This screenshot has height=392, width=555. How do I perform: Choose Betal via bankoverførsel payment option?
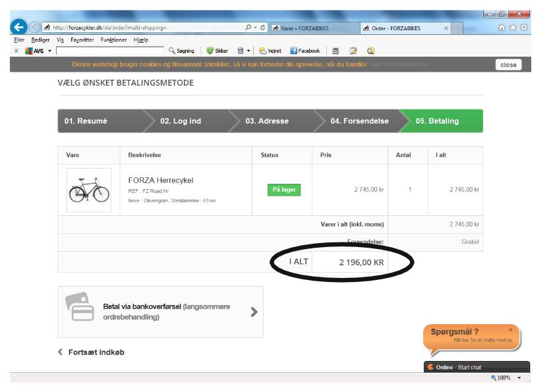160,312
